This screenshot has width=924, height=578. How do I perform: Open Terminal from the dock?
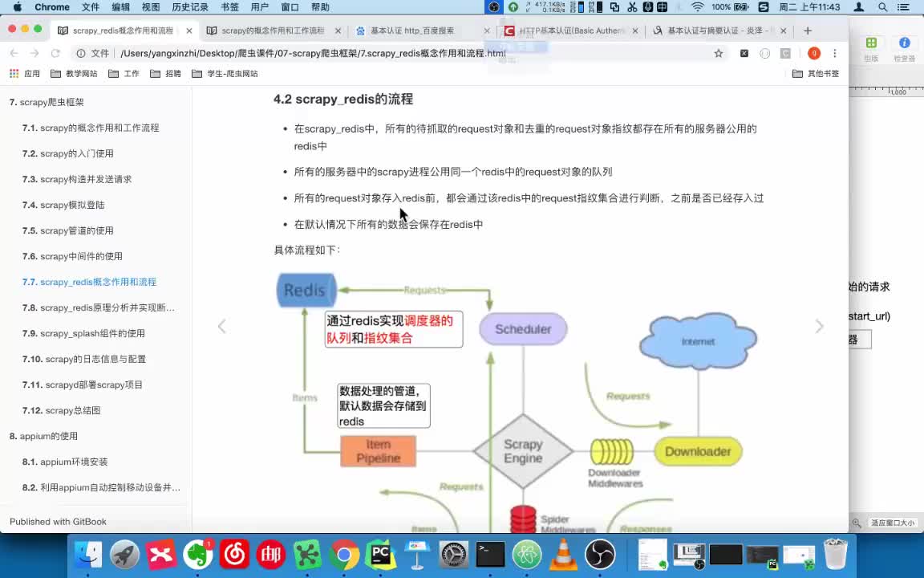click(490, 555)
